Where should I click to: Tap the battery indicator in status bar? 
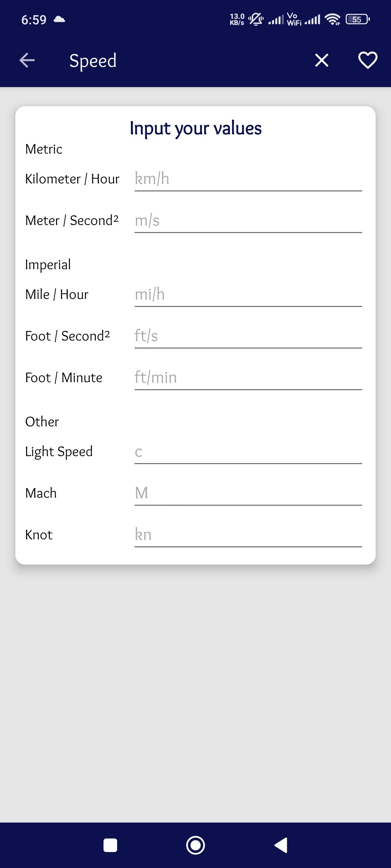358,20
